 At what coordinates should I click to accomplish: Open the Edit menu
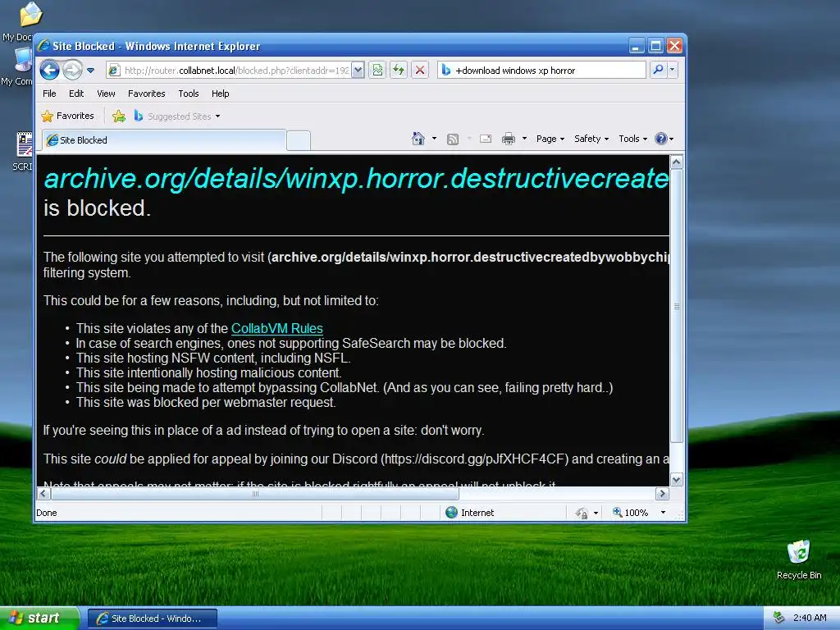click(76, 94)
